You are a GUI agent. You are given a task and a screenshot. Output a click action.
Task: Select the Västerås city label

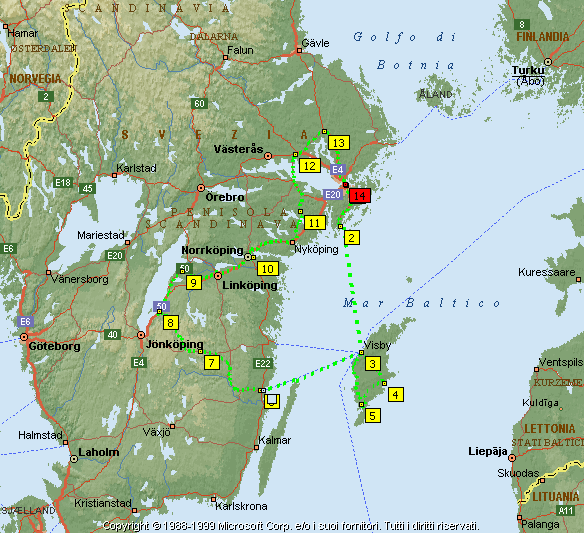coord(238,149)
